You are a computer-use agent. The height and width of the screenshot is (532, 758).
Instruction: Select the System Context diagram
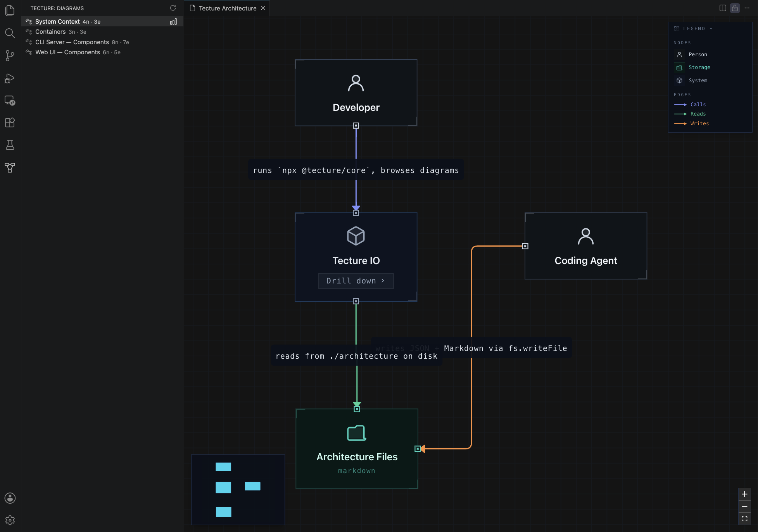tap(102, 22)
